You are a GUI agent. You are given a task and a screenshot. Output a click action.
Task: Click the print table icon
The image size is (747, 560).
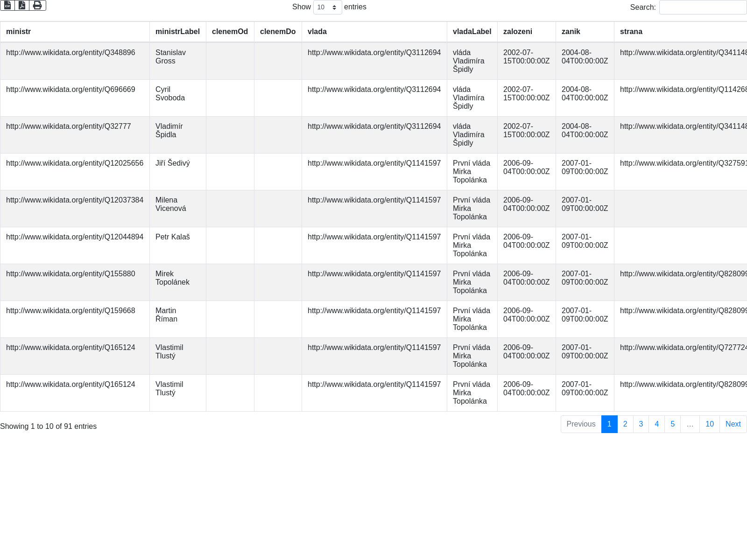(37, 5)
